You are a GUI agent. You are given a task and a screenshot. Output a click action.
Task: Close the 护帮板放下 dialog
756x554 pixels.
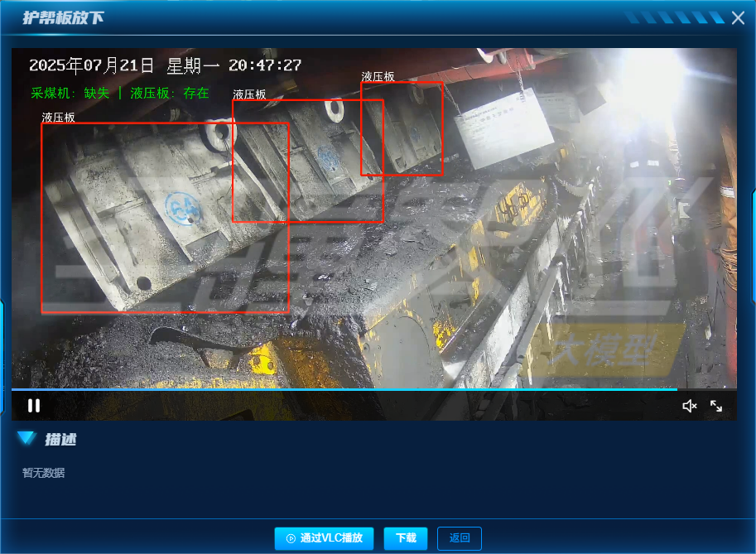point(739,17)
